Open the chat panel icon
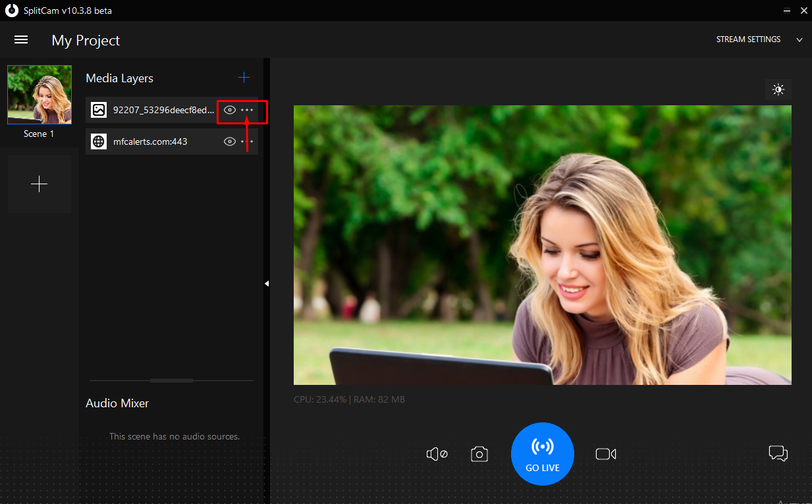 778,453
